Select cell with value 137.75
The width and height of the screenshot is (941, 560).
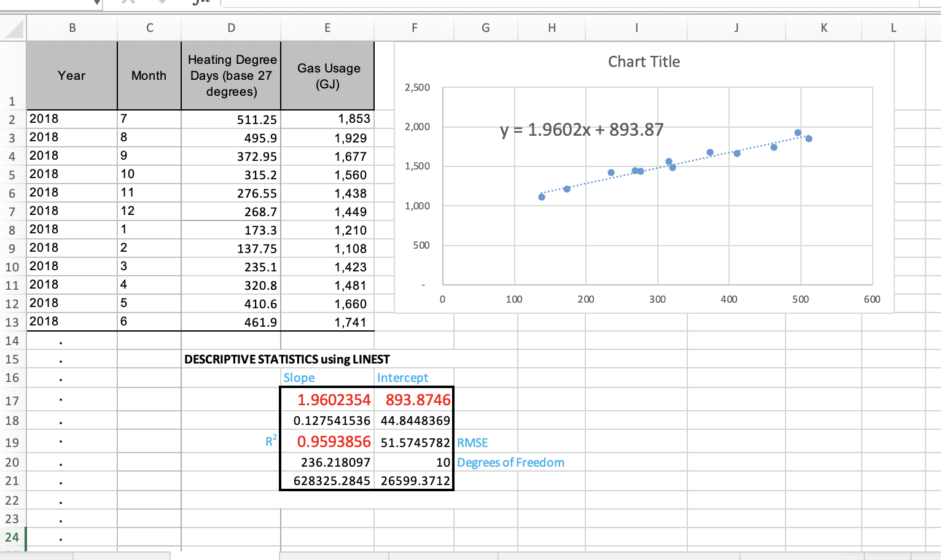[x=231, y=248]
